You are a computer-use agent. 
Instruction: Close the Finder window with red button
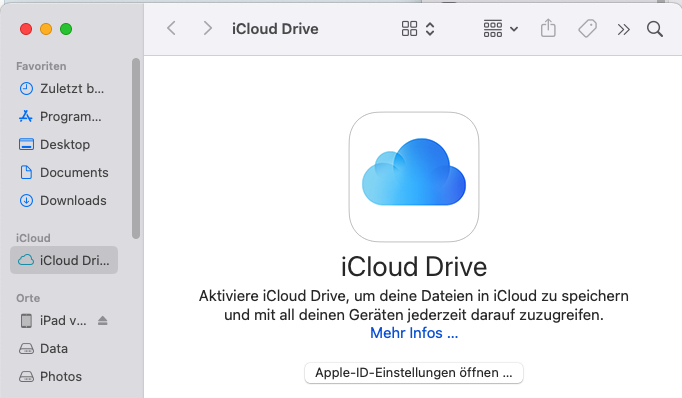click(26, 29)
